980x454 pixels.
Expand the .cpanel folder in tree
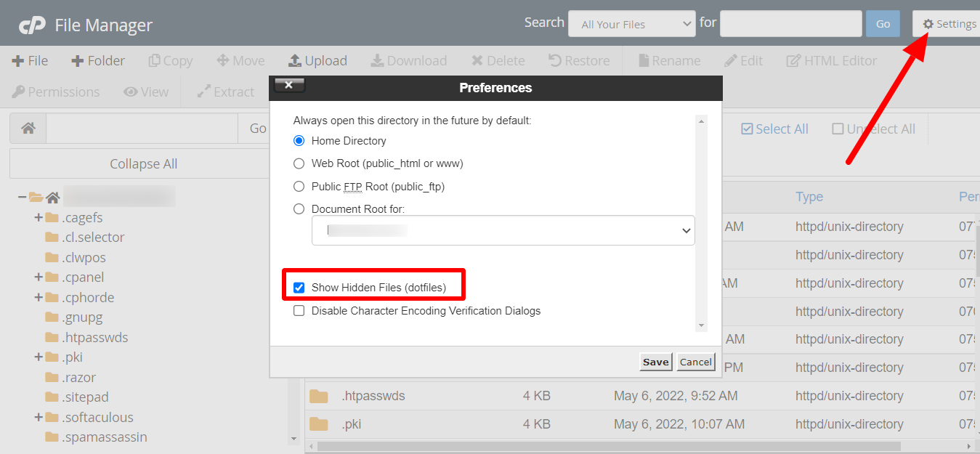point(39,277)
